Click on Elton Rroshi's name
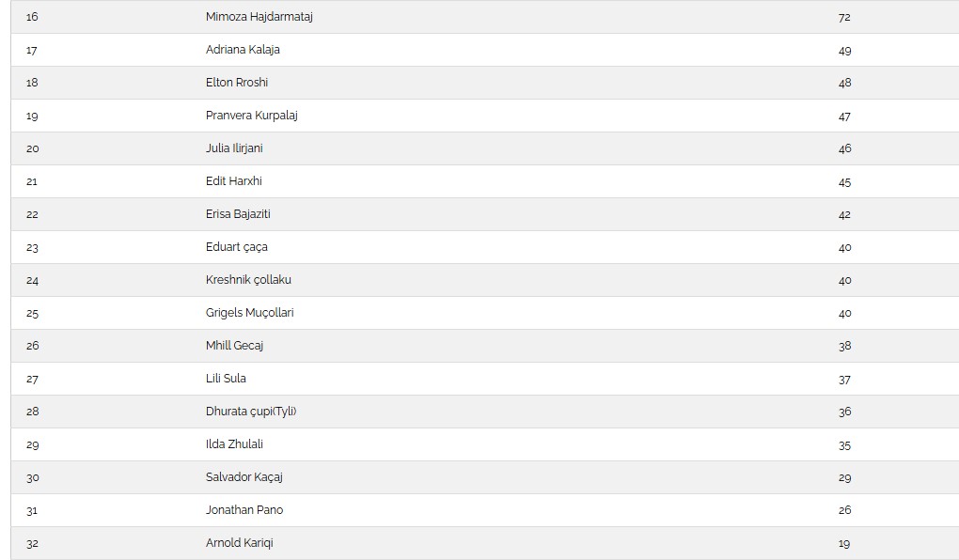Screen dimensions: 959x560 [x=237, y=83]
